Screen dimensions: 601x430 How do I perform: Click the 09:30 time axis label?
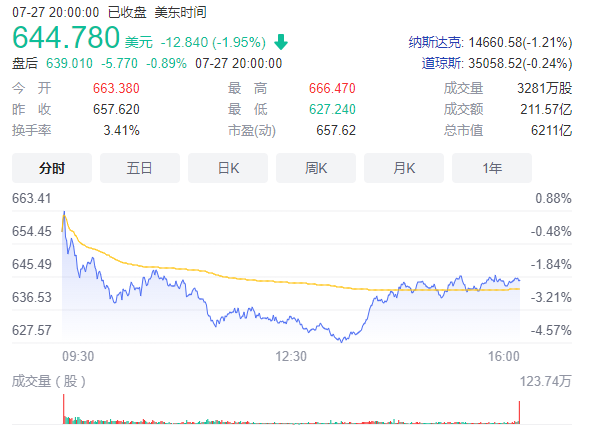77,356
